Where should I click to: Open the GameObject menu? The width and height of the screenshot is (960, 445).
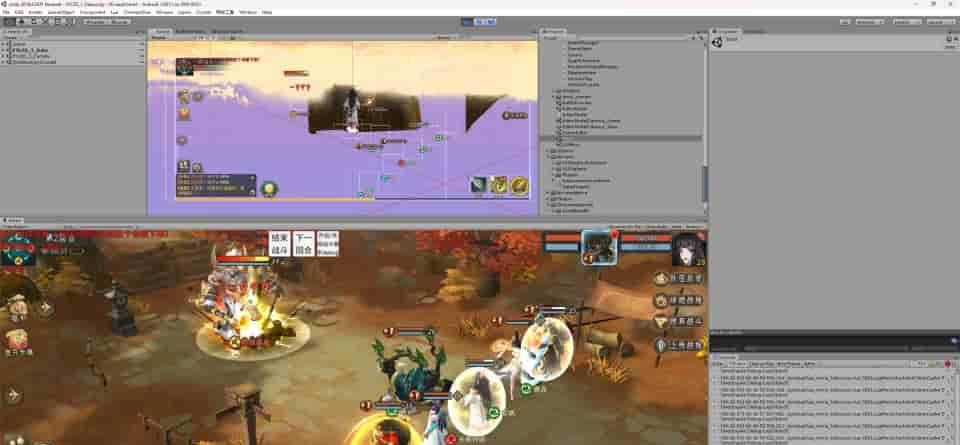61,12
